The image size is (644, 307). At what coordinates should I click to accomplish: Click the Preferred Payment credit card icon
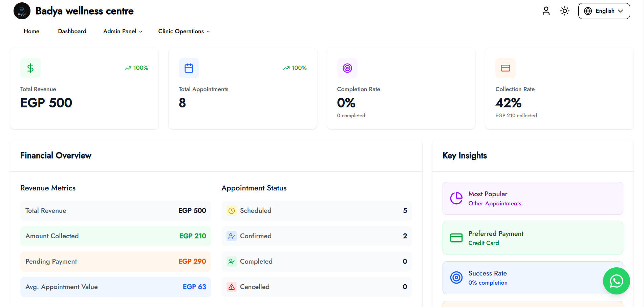click(456, 238)
